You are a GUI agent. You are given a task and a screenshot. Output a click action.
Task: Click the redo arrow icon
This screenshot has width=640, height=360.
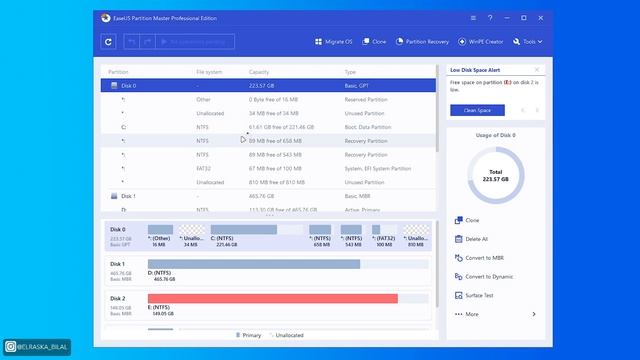(147, 42)
